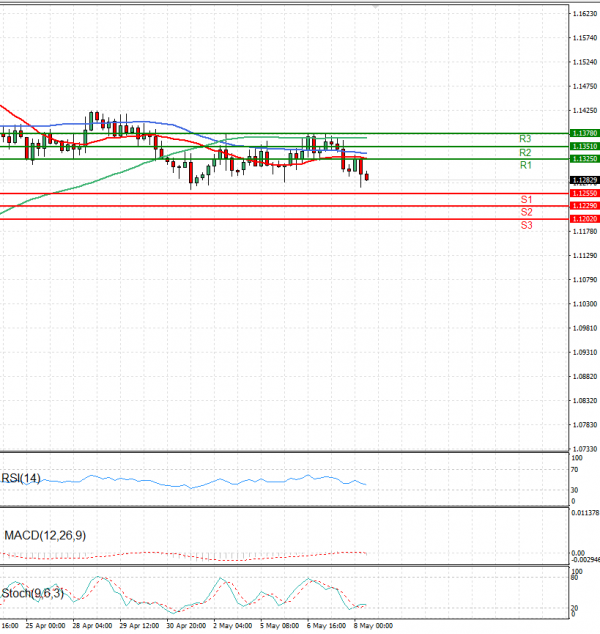This screenshot has height=634, width=600.
Task: Click the S2 support label
Action: click(526, 212)
